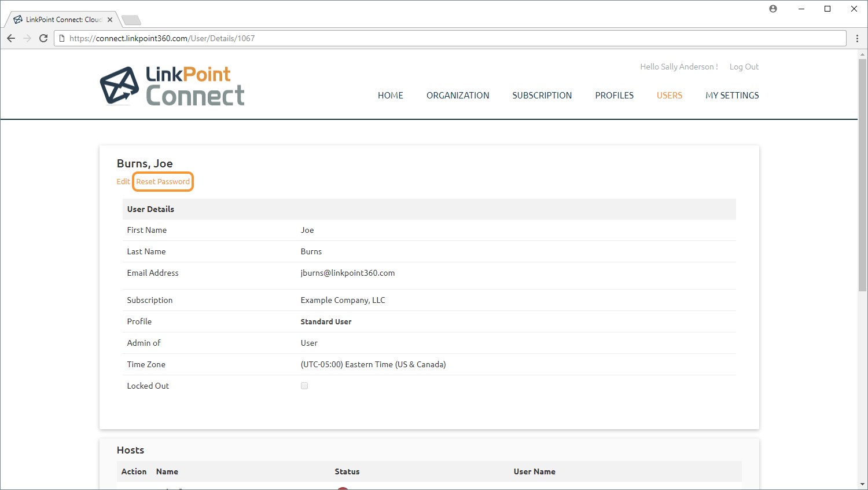Click the scrollbar down arrow
The width and height of the screenshot is (868, 490).
862,484
